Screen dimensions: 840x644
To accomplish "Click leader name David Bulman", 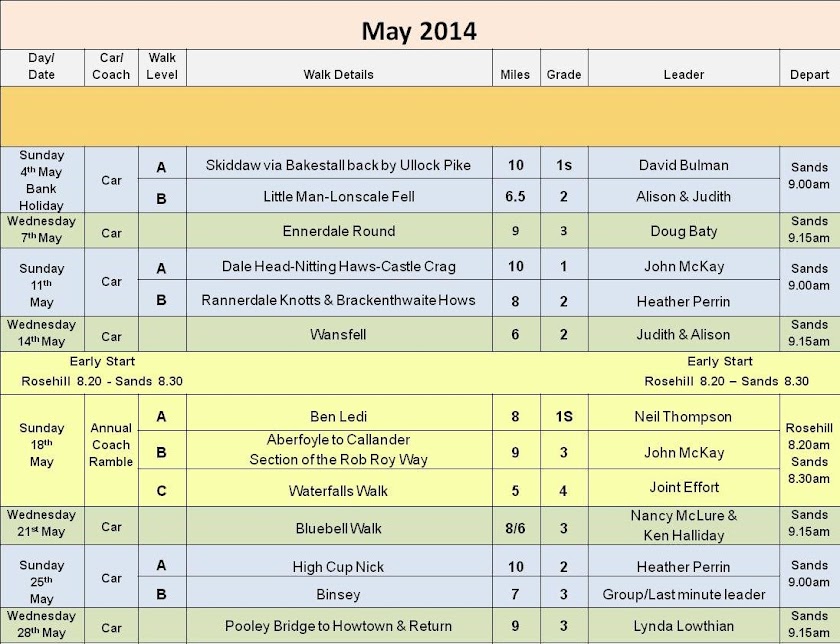I will click(x=683, y=165).
